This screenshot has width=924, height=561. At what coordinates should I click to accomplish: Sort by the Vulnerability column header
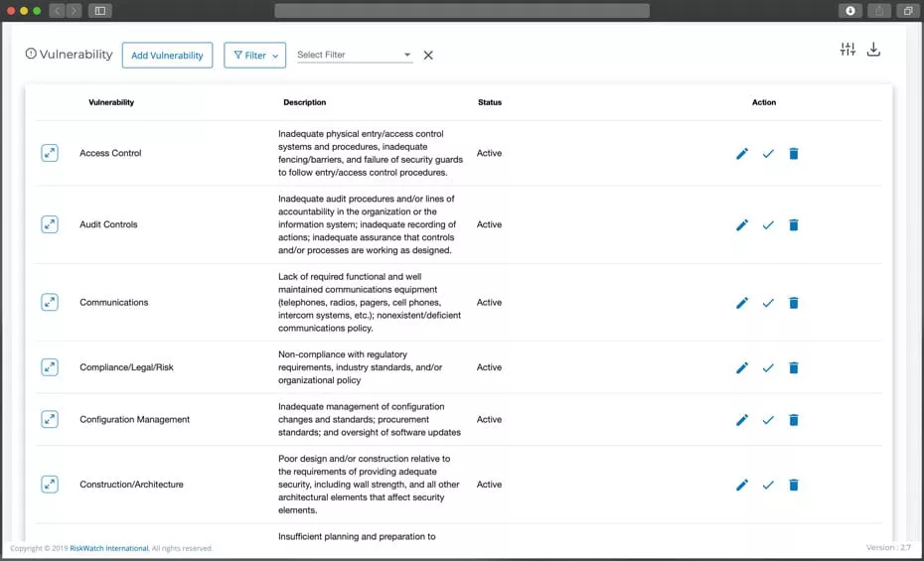(x=111, y=102)
